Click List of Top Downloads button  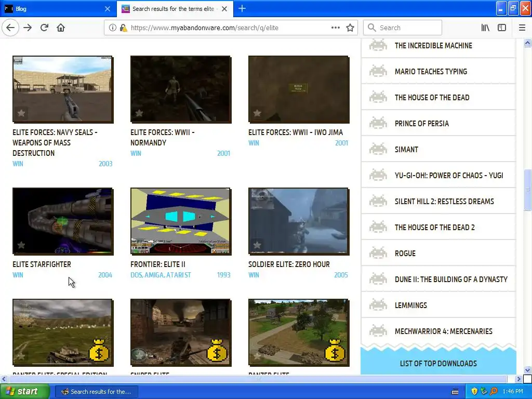coord(438,363)
